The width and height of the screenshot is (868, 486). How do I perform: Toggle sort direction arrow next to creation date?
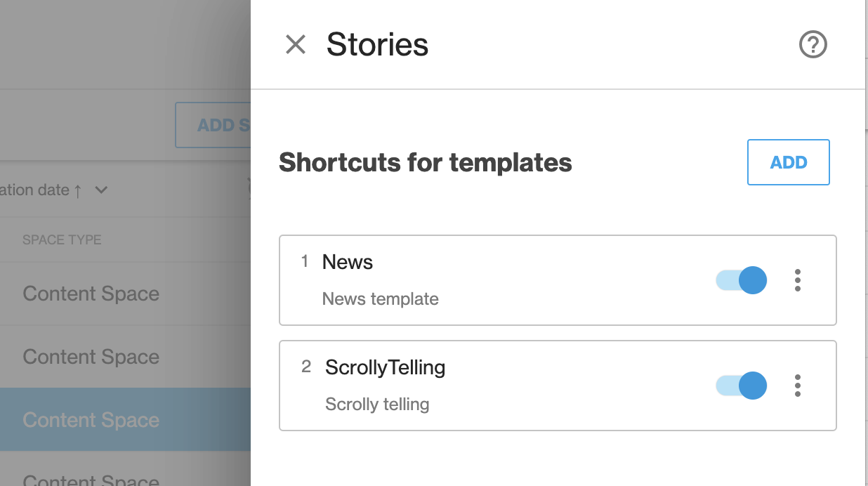(x=78, y=190)
